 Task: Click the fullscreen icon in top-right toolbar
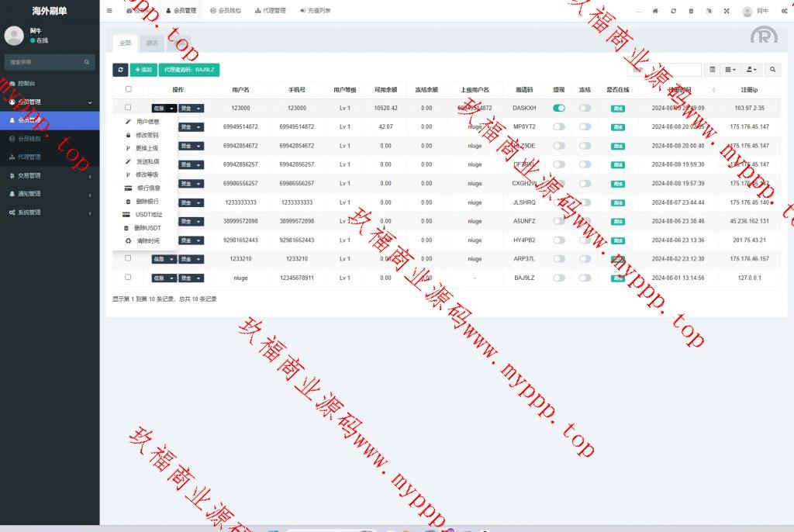(x=727, y=11)
